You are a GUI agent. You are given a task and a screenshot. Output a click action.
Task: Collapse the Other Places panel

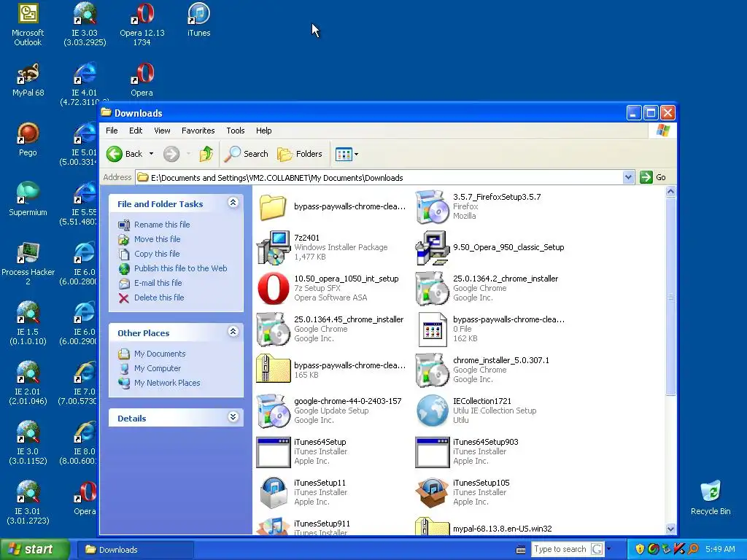click(233, 332)
